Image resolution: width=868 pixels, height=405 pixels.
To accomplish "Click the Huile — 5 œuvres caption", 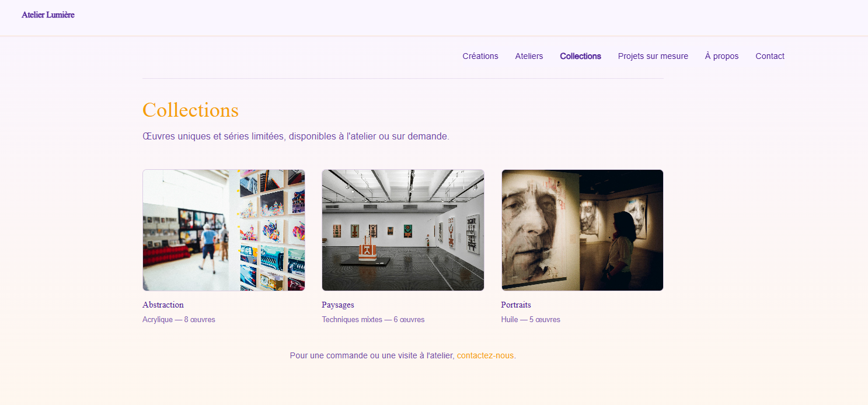I will coord(530,320).
